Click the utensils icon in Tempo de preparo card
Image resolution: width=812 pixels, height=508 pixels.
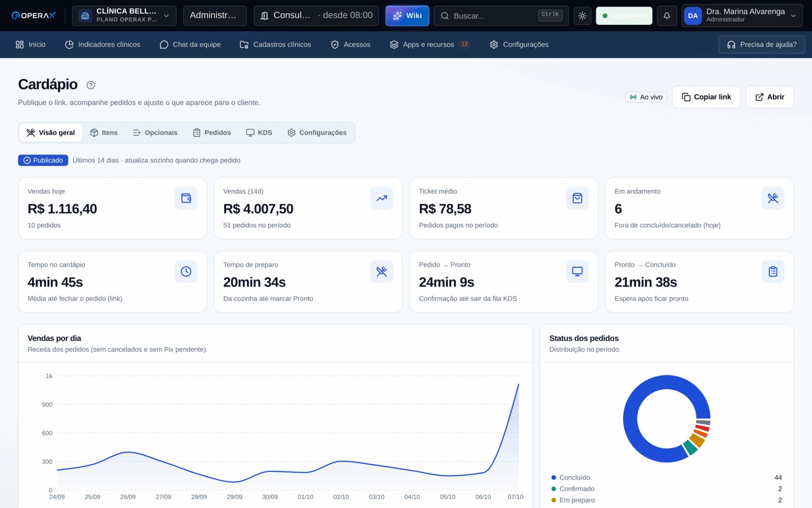pos(382,271)
